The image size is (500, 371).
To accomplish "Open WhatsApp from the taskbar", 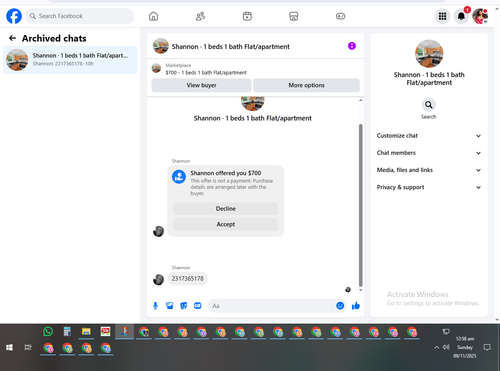I will point(48,332).
